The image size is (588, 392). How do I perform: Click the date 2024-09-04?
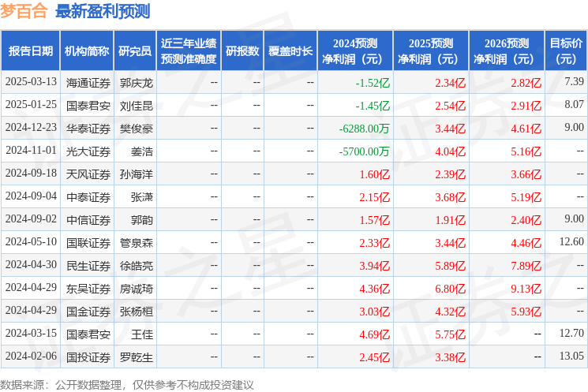click(31, 196)
